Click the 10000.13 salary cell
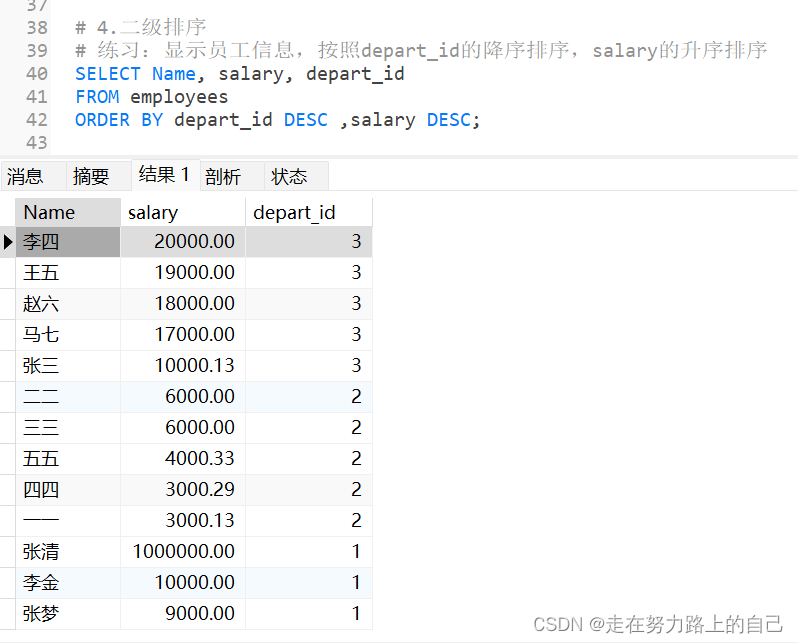 pyautogui.click(x=183, y=366)
